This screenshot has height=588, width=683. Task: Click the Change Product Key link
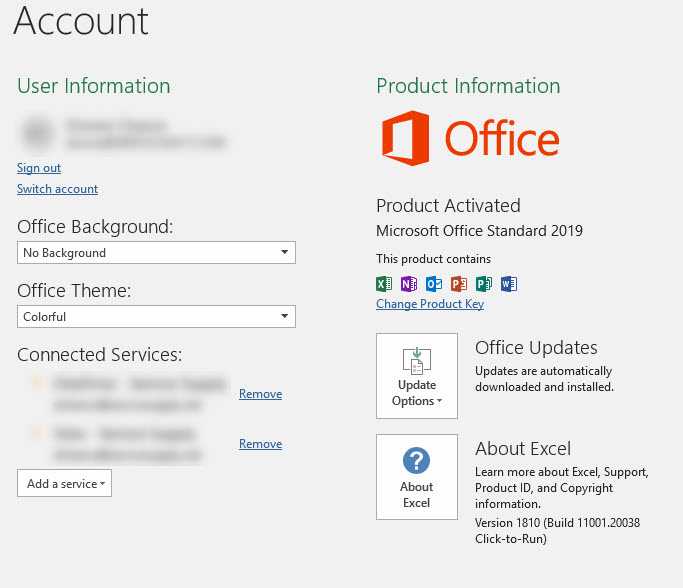[430, 304]
